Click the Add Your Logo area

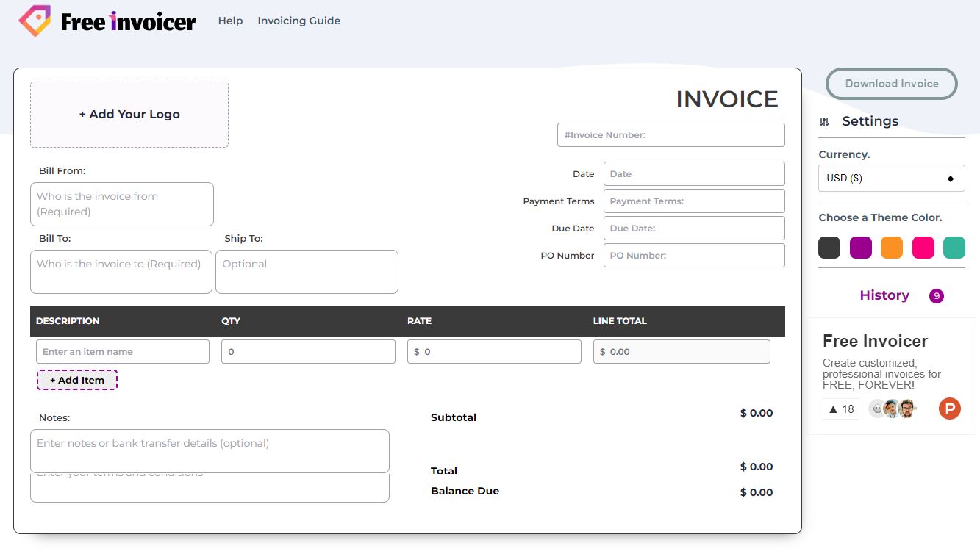129,114
